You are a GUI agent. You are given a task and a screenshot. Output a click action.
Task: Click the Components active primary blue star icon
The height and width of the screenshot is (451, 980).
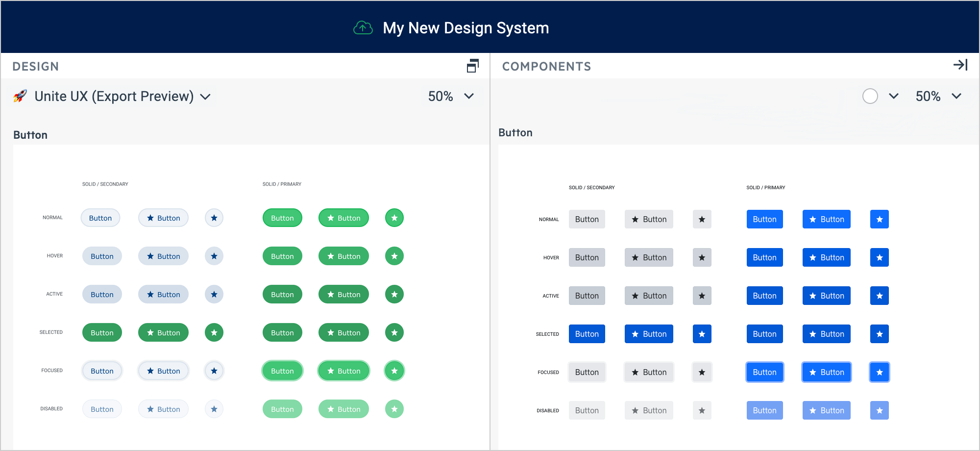tap(880, 296)
